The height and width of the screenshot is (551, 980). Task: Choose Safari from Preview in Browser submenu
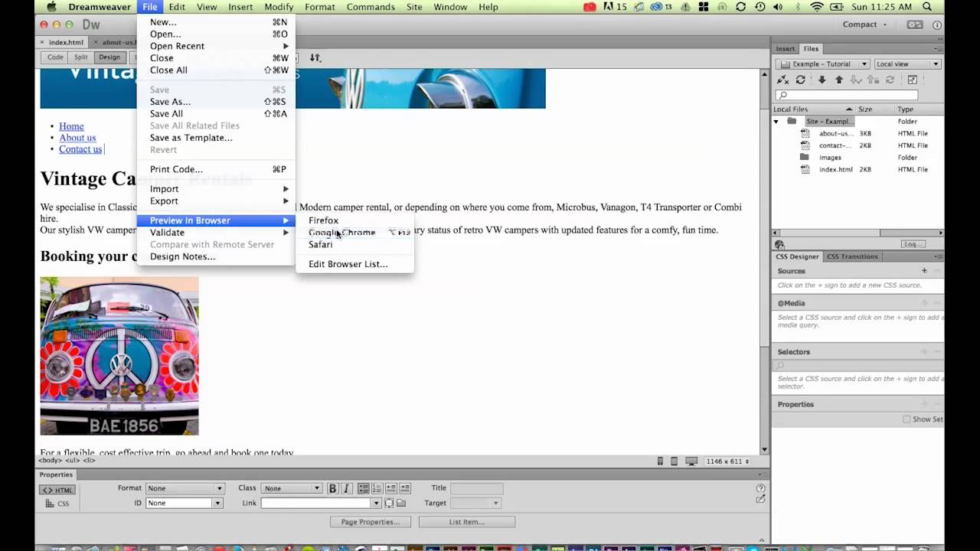point(355,245)
